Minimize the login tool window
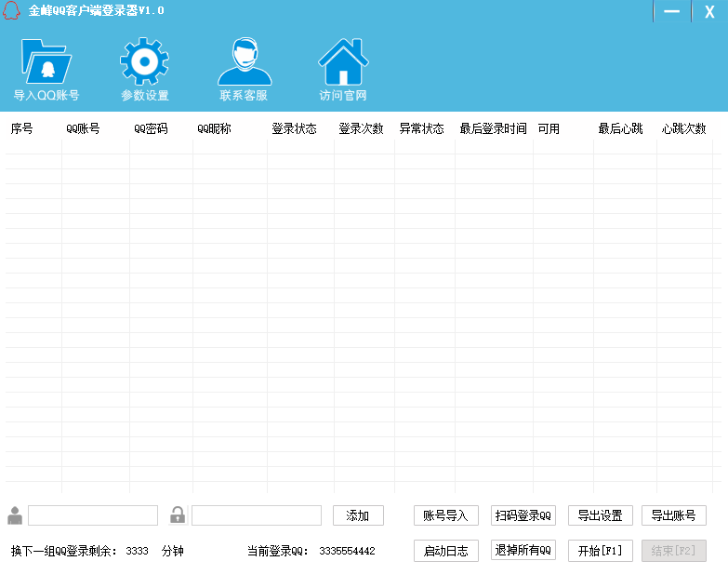Image resolution: width=728 pixels, height=588 pixels. pyautogui.click(x=671, y=11)
